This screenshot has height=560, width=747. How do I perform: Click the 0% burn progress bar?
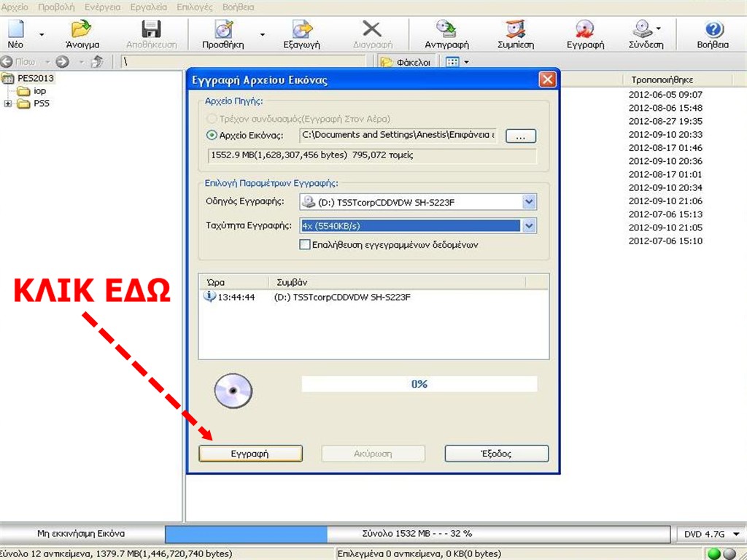point(419,384)
